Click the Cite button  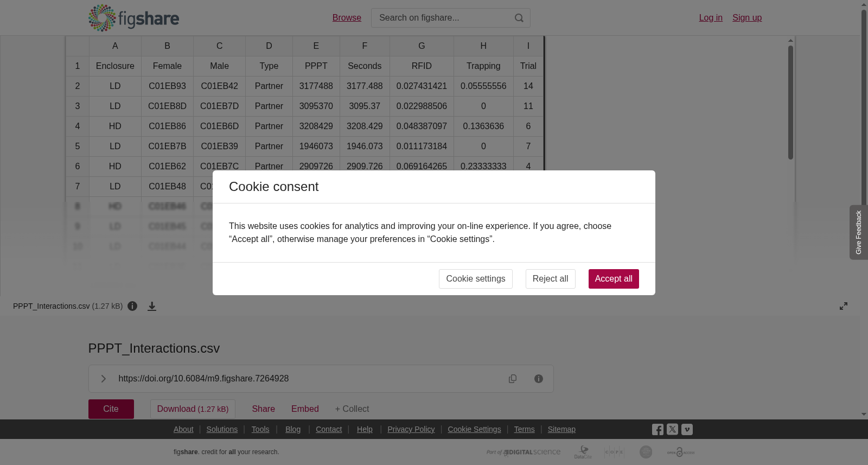pos(111,409)
